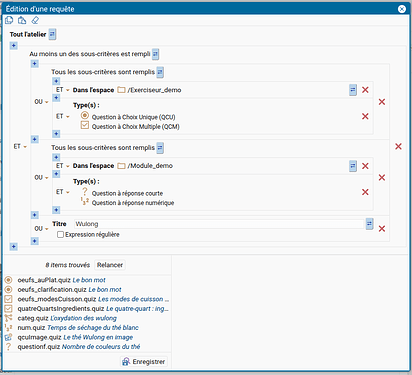
Task: Select qcuImage.quiz Le thé Wulong en image
Action: 87,337
